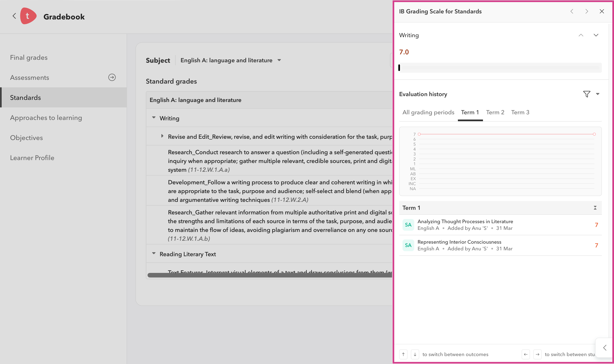Screen dimensions: 614x364
Task: Open the Subject dropdown for English A
Action: tap(231, 60)
